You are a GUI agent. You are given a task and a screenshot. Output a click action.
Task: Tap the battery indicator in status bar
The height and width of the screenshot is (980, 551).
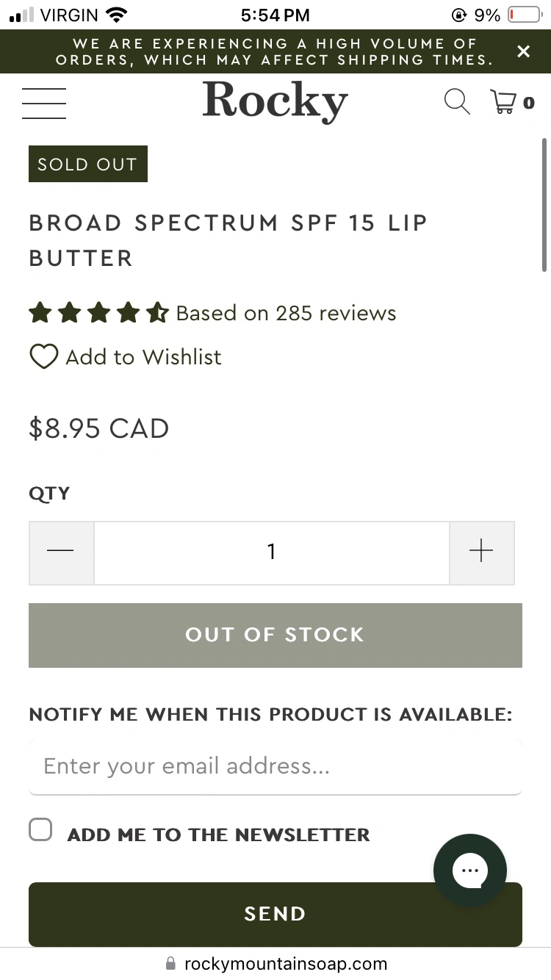[523, 15]
